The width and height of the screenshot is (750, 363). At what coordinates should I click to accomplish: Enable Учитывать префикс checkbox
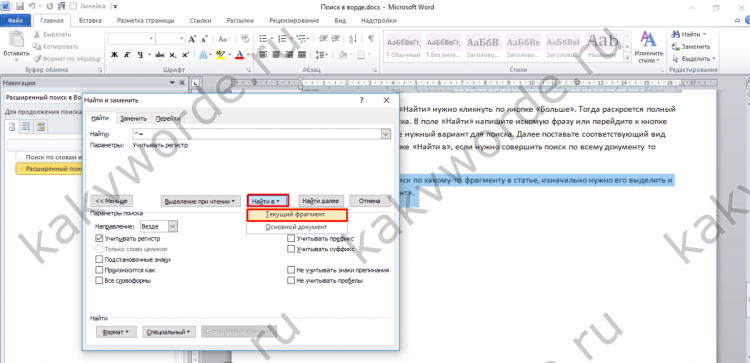pos(291,238)
